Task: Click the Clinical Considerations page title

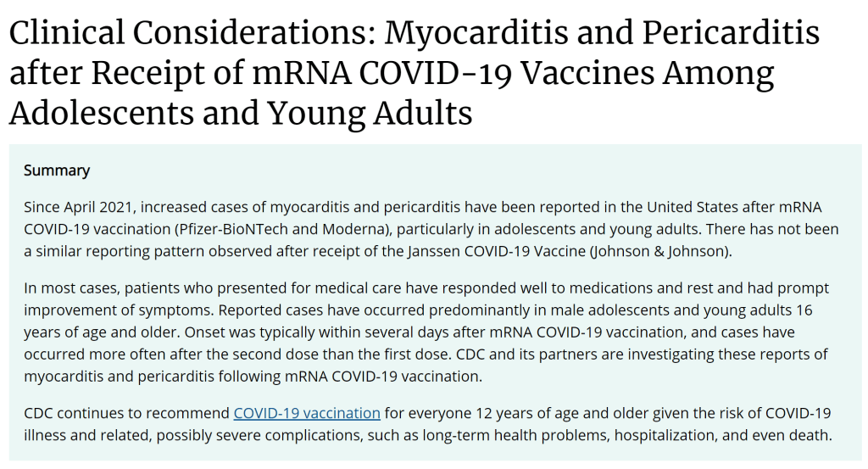Action: point(415,73)
